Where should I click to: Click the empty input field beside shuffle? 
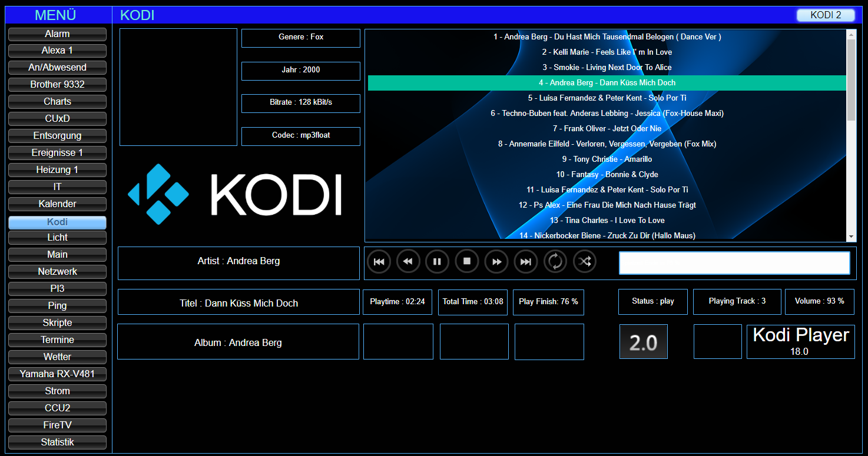734,263
